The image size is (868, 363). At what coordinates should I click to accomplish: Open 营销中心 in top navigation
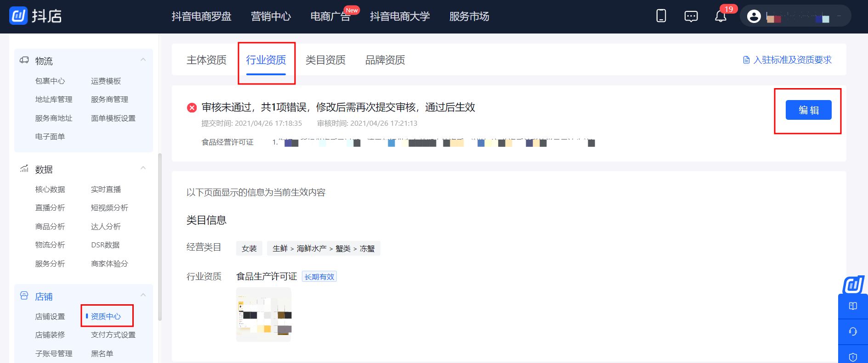(271, 17)
